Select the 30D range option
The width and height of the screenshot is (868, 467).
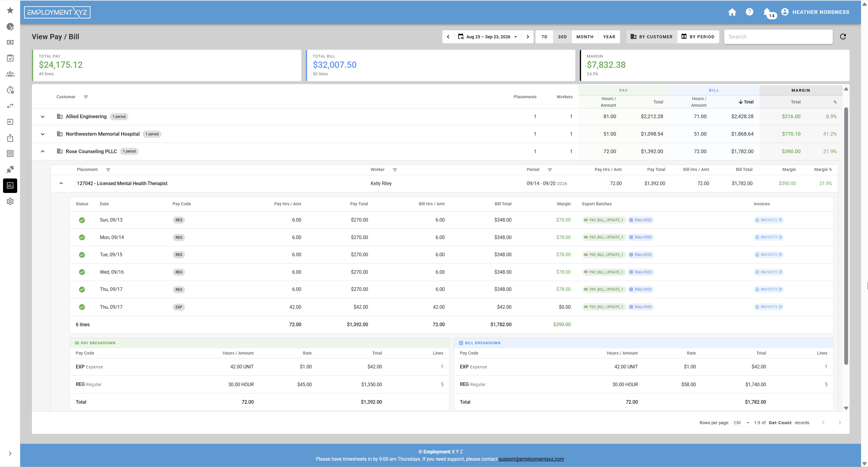(x=562, y=37)
